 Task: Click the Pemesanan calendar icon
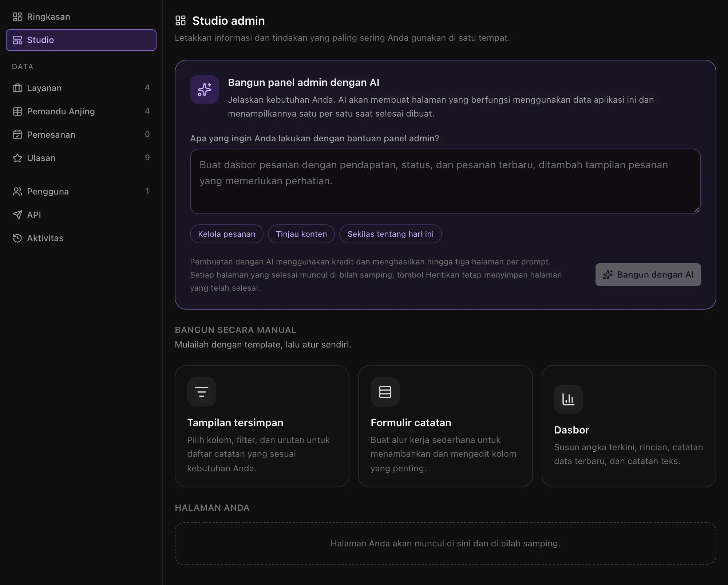tap(17, 135)
